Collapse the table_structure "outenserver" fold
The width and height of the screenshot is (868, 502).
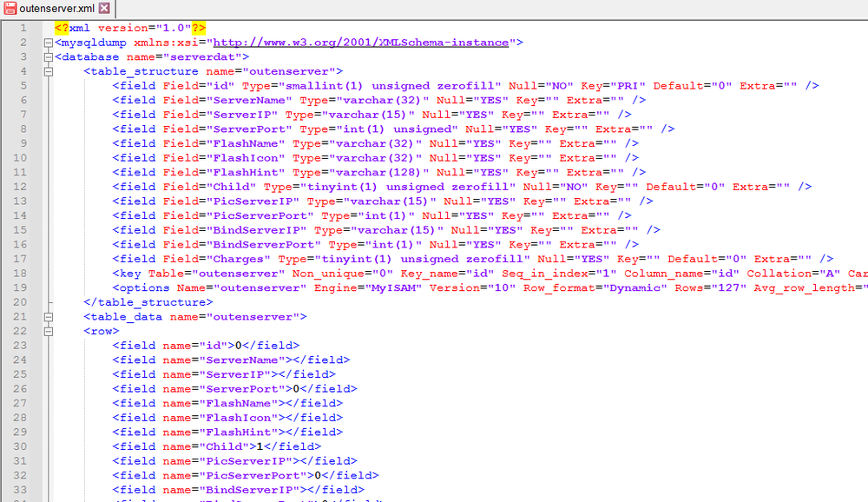tap(49, 70)
